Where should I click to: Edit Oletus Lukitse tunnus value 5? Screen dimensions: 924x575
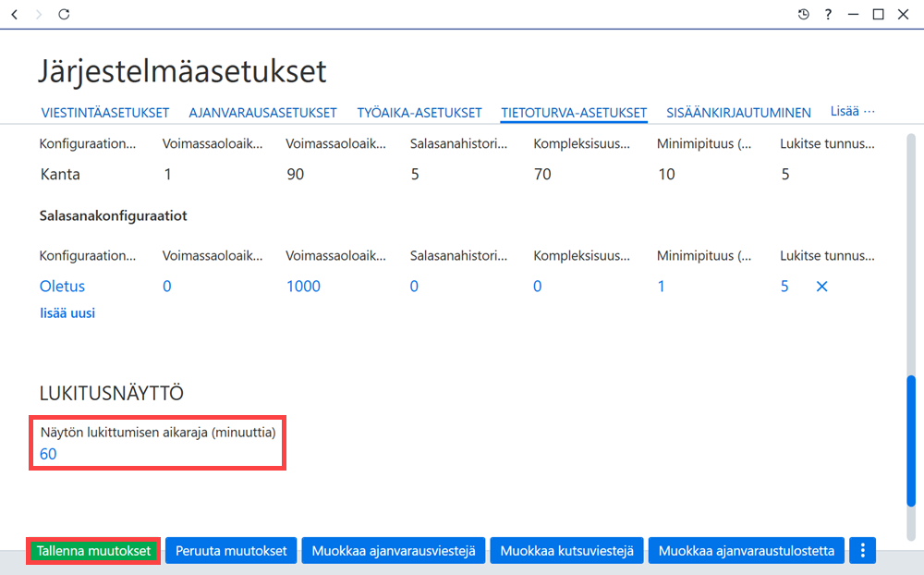pos(784,287)
